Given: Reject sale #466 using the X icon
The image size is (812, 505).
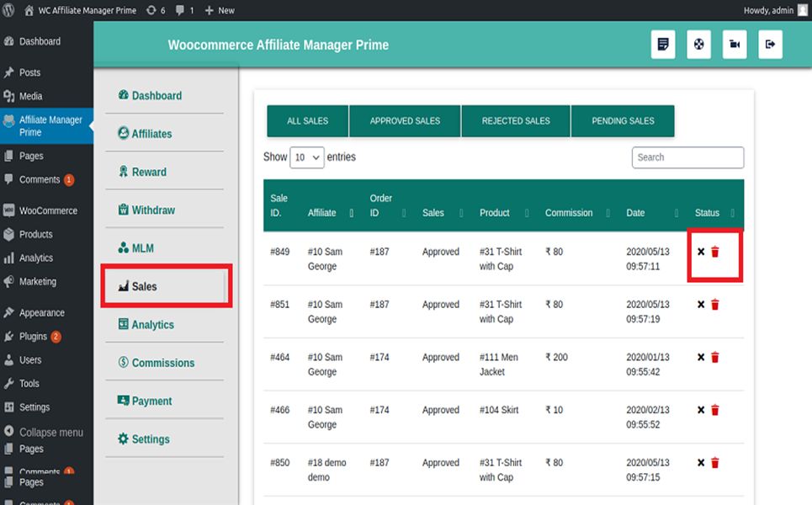Looking at the screenshot, I should point(701,410).
